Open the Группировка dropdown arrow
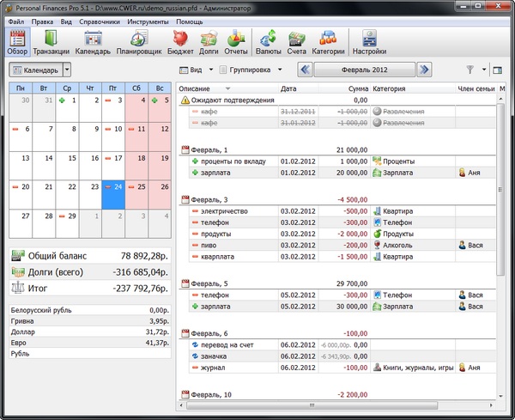 point(279,70)
